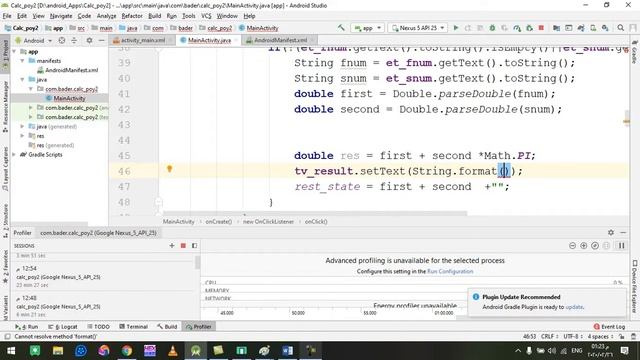Click the scroll from source target icon in Project pane

(x=62, y=40)
